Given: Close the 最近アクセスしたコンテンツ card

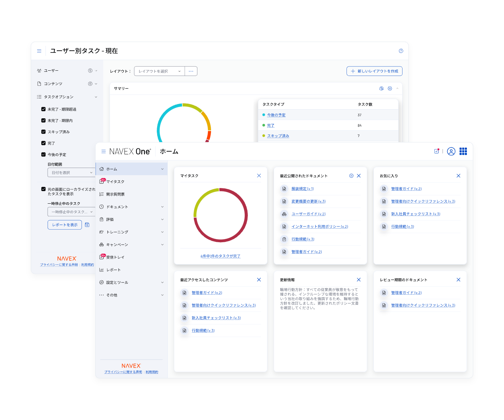Looking at the screenshot, I should 259,280.
